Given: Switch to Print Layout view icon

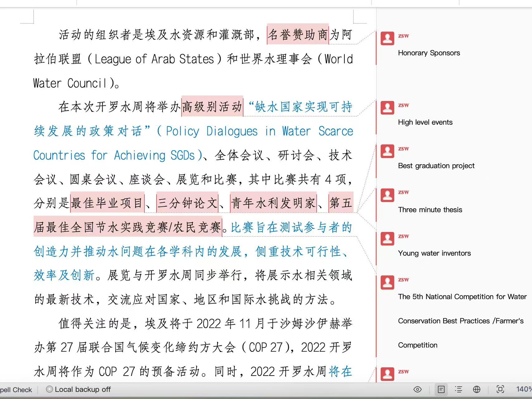Looking at the screenshot, I should pos(441,389).
